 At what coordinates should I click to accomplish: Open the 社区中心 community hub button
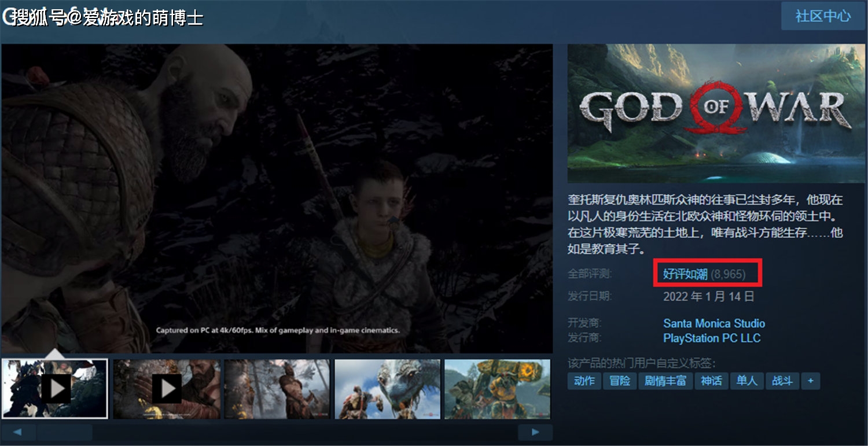(x=823, y=16)
